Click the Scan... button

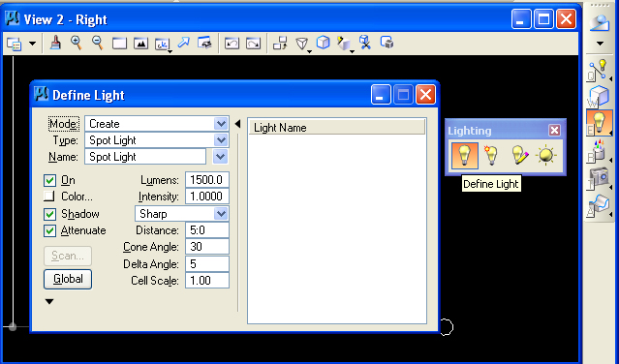point(68,256)
